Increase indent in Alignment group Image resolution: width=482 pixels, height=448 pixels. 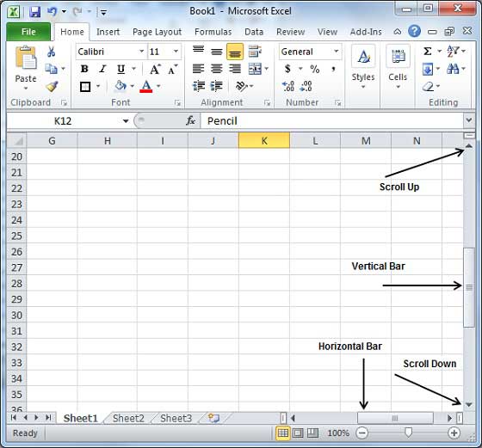216,86
